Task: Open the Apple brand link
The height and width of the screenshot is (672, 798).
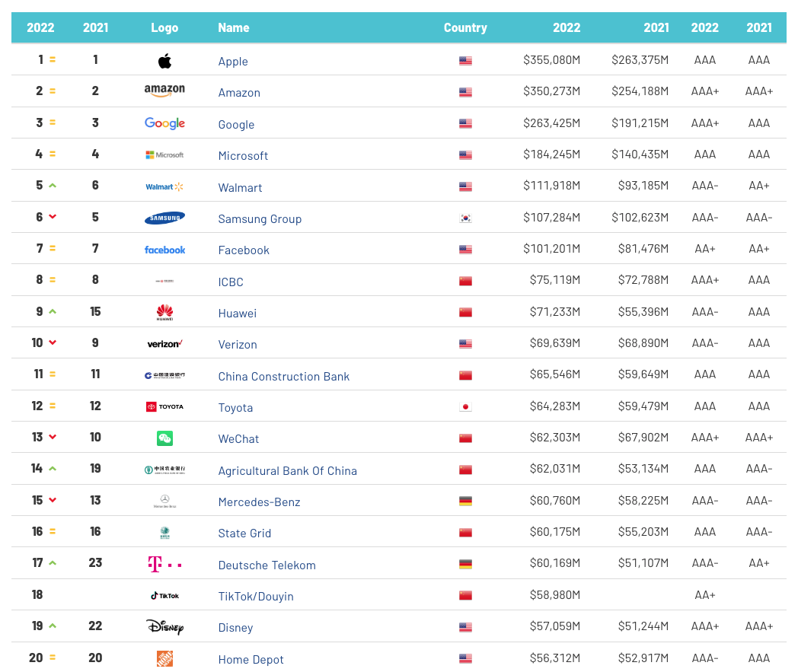Action: coord(233,62)
